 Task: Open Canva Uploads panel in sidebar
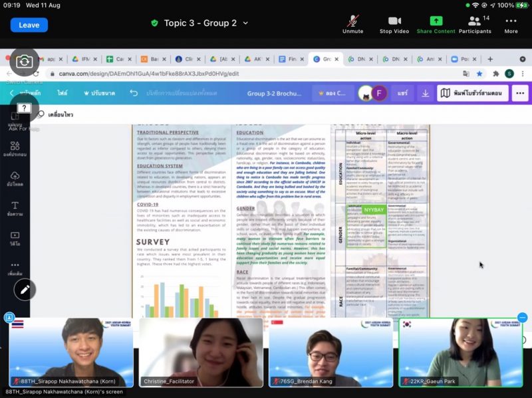coord(15,177)
